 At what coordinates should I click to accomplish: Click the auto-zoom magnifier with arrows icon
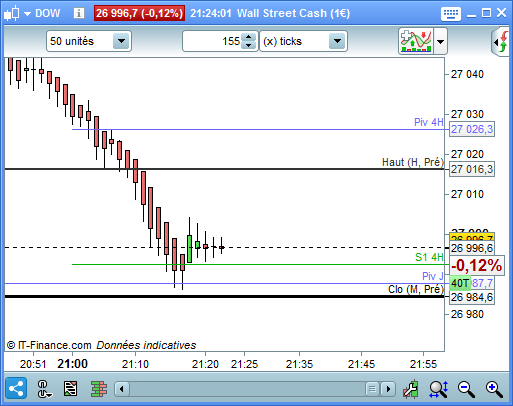click(x=438, y=389)
